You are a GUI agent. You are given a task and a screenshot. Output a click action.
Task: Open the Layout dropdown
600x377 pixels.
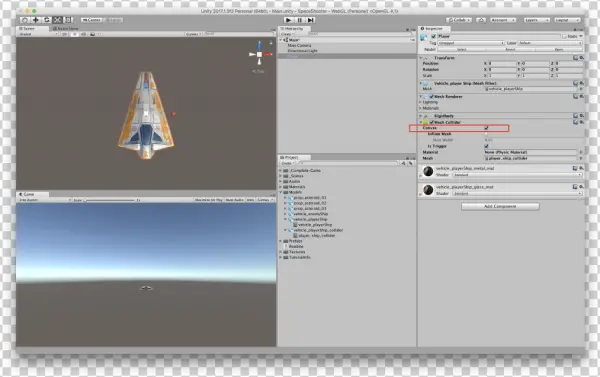[x=567, y=20]
